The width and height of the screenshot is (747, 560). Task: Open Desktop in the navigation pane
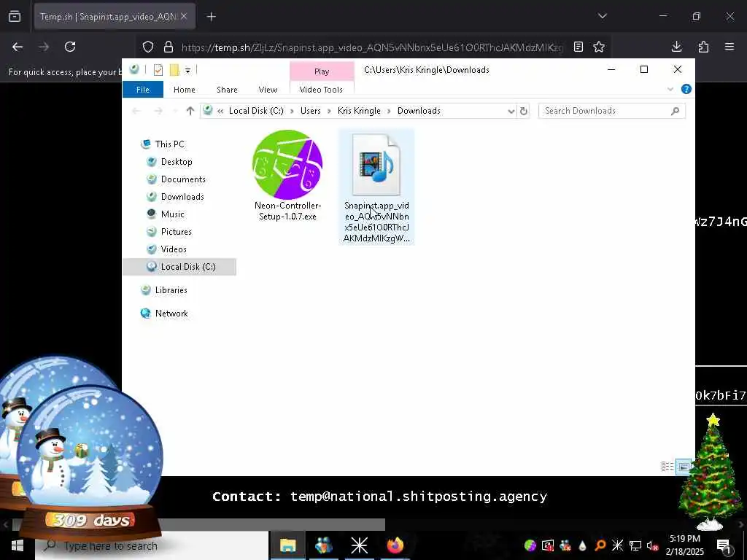pos(177,162)
